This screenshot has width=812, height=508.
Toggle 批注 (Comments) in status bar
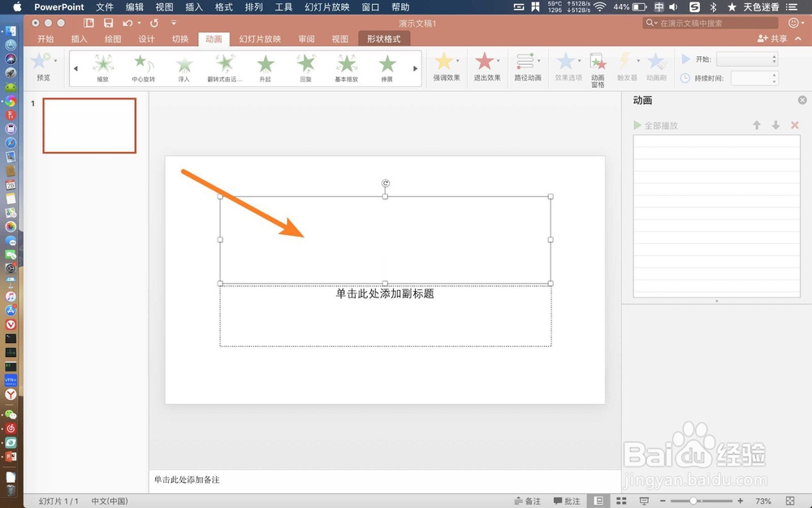tap(566, 501)
